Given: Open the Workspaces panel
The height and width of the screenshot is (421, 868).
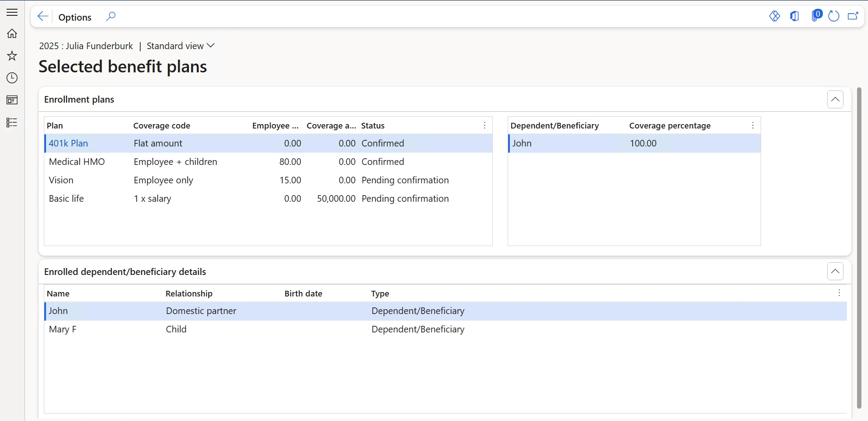Looking at the screenshot, I should [12, 100].
